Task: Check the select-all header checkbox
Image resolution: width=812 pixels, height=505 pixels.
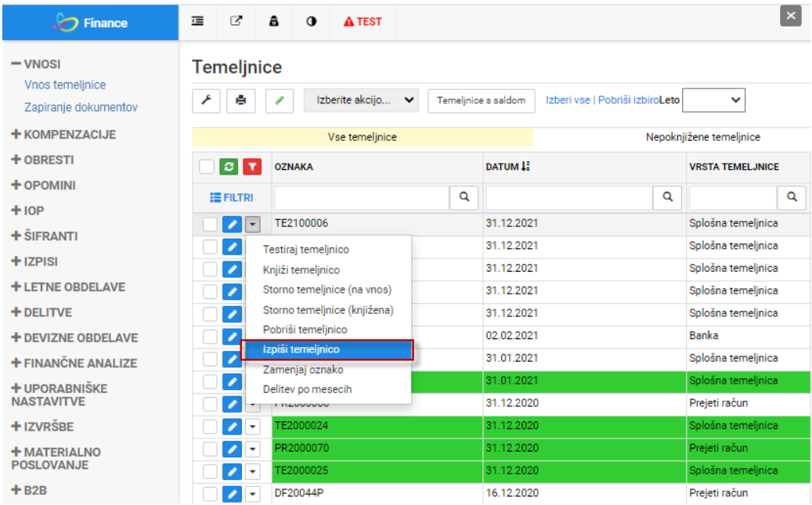Action: (207, 167)
